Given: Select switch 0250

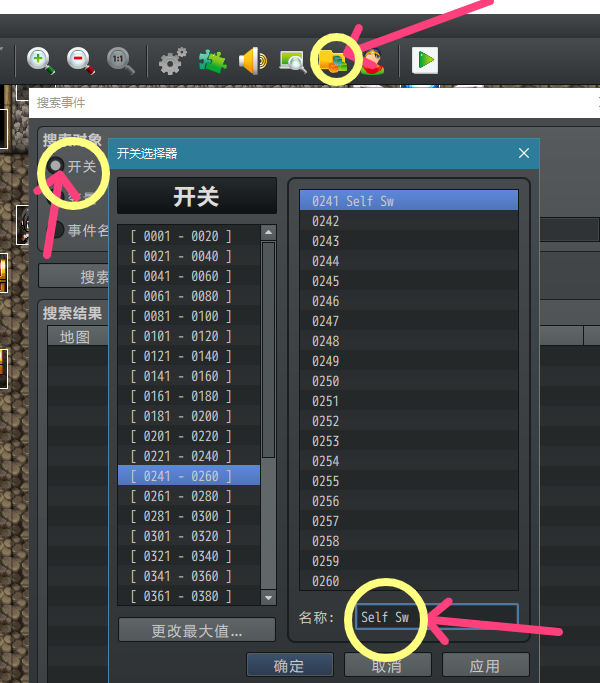Looking at the screenshot, I should click(409, 381).
